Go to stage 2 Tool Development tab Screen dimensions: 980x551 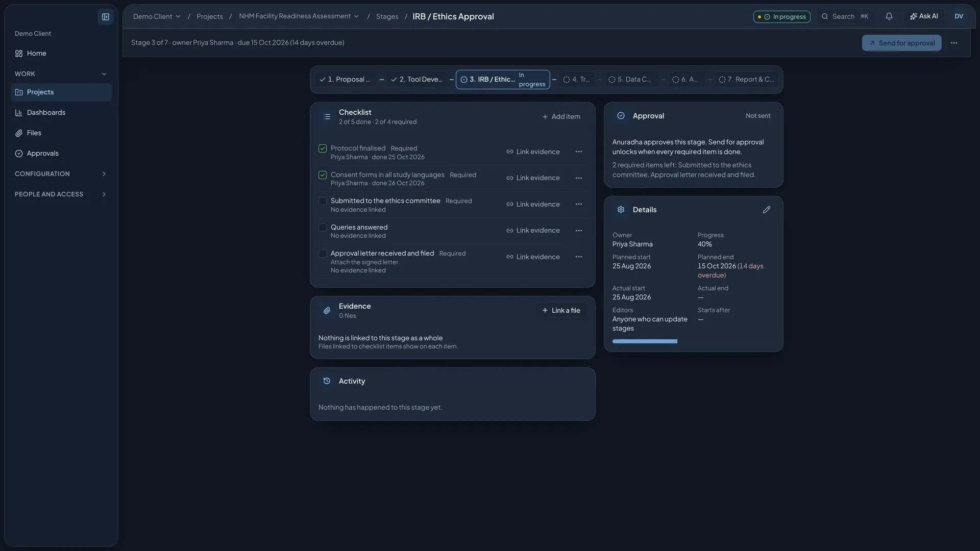pyautogui.click(x=416, y=80)
